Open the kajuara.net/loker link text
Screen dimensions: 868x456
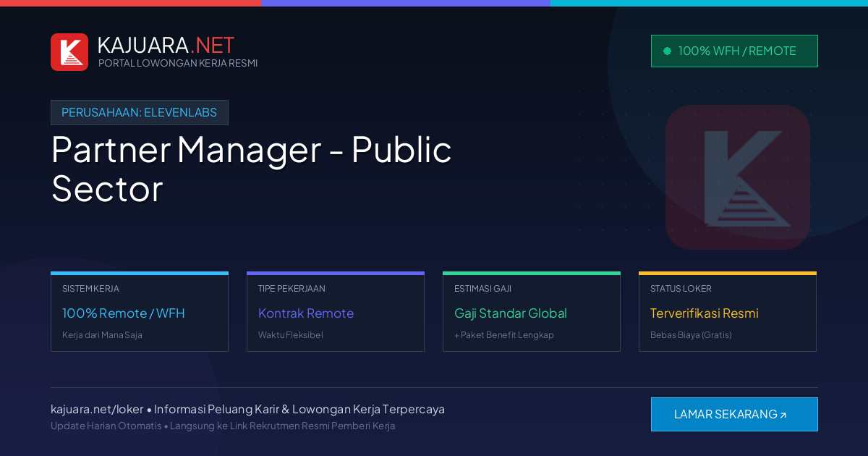pos(97,409)
